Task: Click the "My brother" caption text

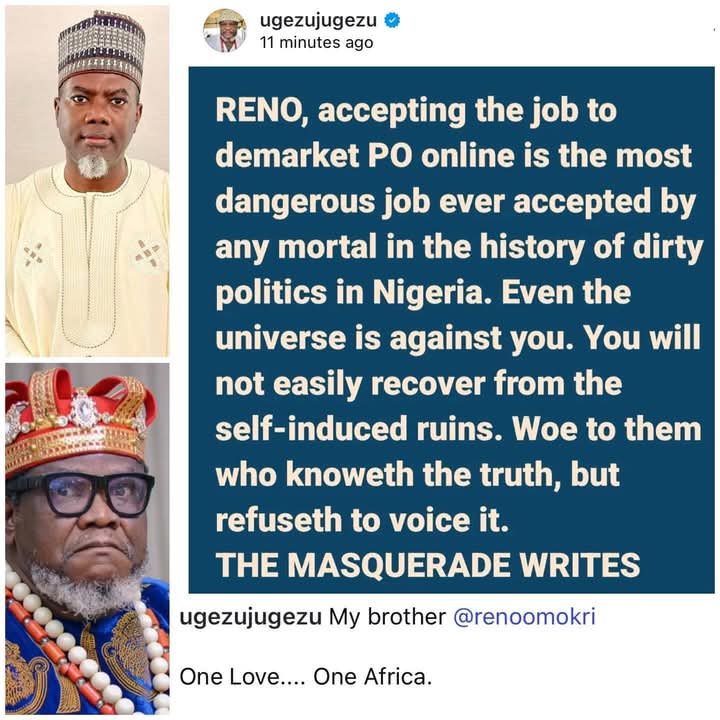Action: [x=387, y=616]
